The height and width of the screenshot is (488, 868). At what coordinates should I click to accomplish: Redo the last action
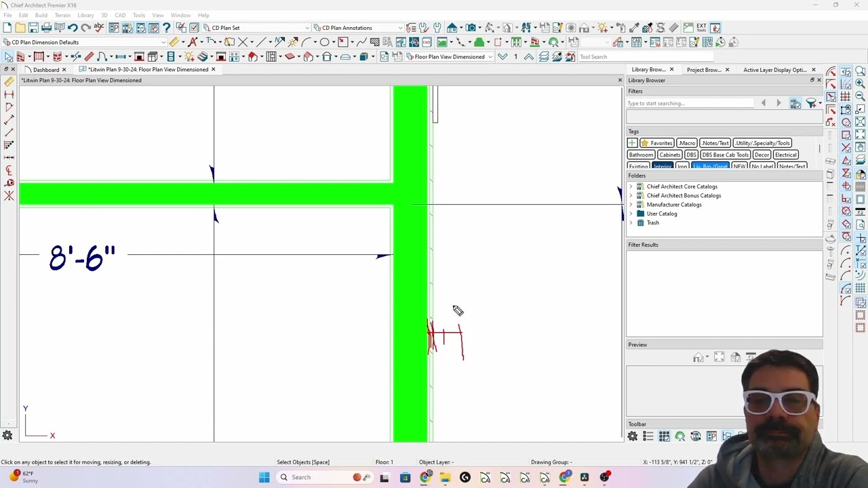[x=85, y=28]
